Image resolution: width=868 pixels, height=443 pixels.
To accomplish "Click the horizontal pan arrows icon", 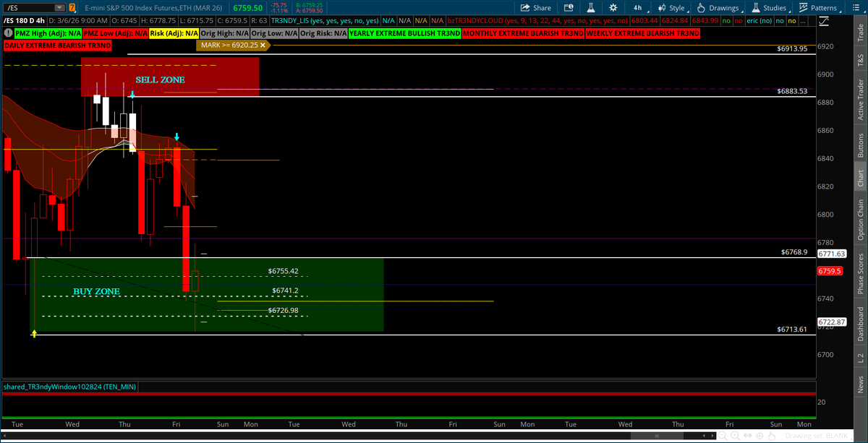I will pos(747,435).
